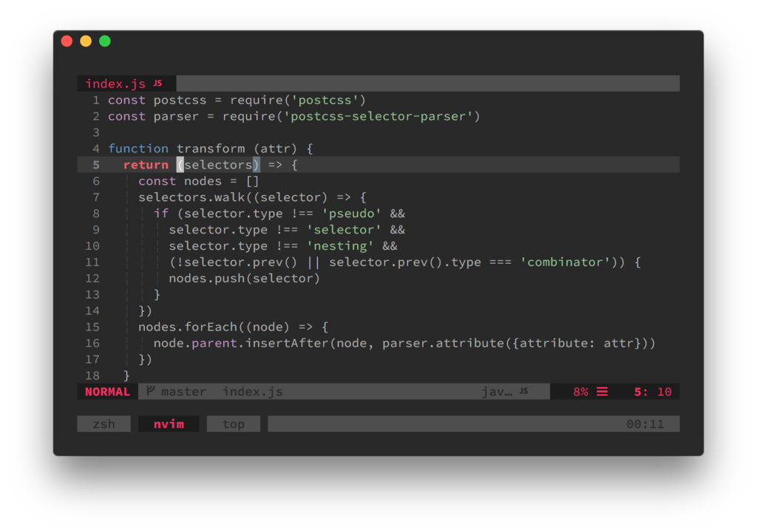The image size is (757, 532).
Task: Click the JS filetype icon in the index.js tab
Action: pyautogui.click(x=158, y=83)
